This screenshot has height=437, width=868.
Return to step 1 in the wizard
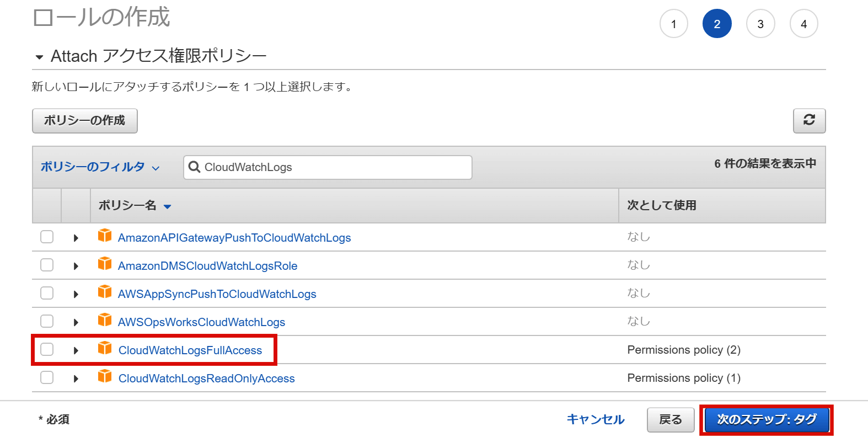tap(673, 24)
